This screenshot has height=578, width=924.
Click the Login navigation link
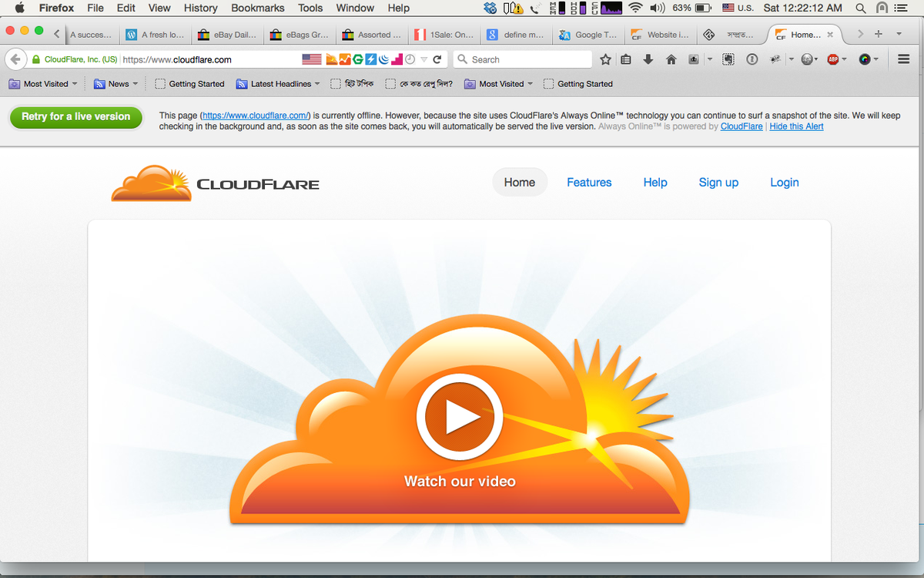click(785, 183)
